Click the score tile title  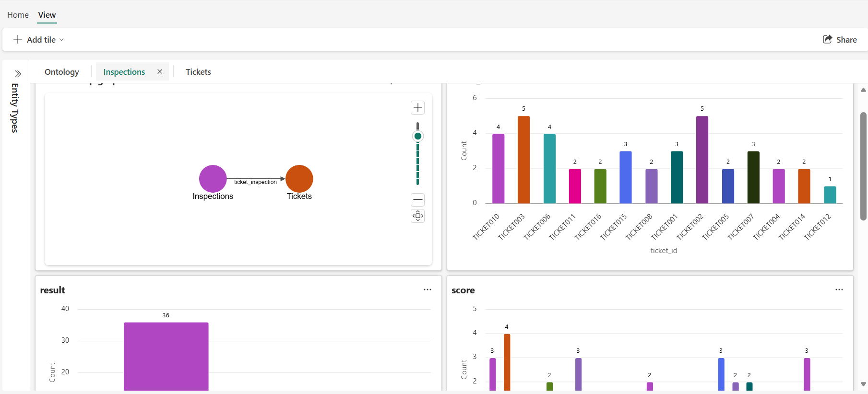(x=463, y=290)
